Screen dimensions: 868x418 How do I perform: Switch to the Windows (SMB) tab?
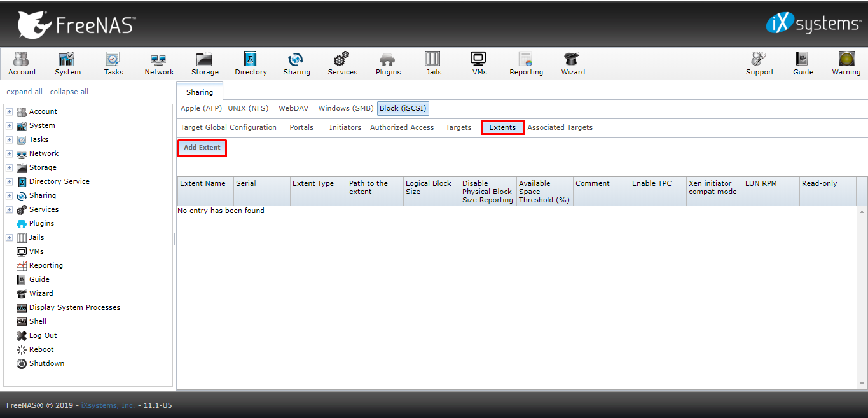(346, 108)
